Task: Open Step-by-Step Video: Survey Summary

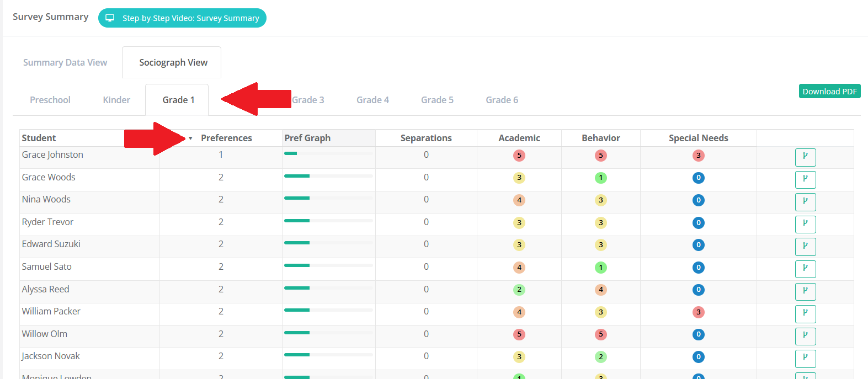Action: click(x=182, y=18)
